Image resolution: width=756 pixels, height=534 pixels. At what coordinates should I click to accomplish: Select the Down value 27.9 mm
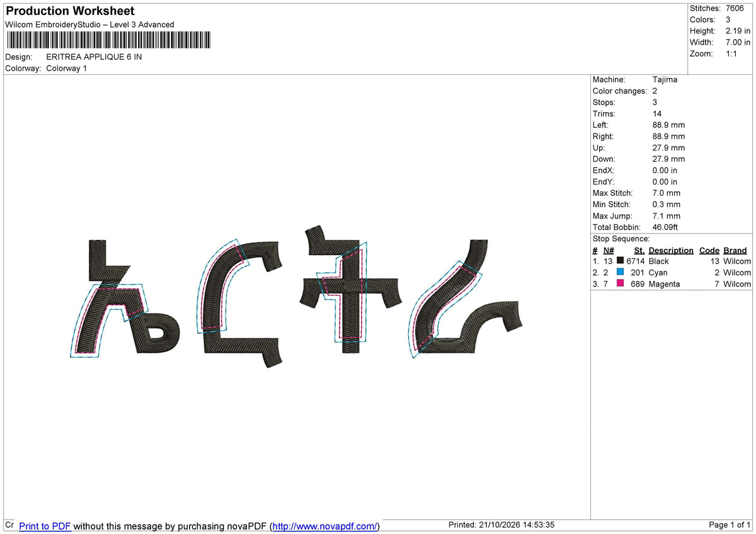(668, 159)
